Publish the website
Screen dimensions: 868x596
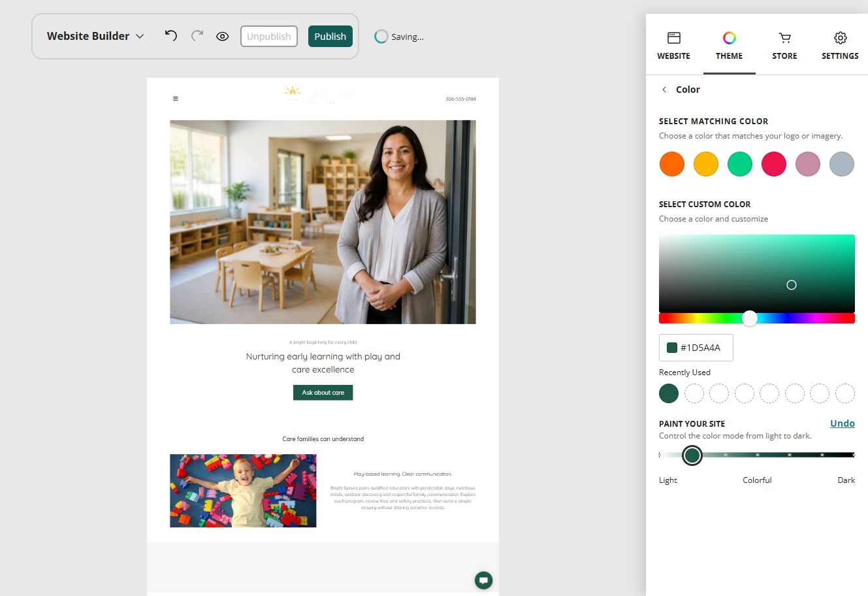330,37
